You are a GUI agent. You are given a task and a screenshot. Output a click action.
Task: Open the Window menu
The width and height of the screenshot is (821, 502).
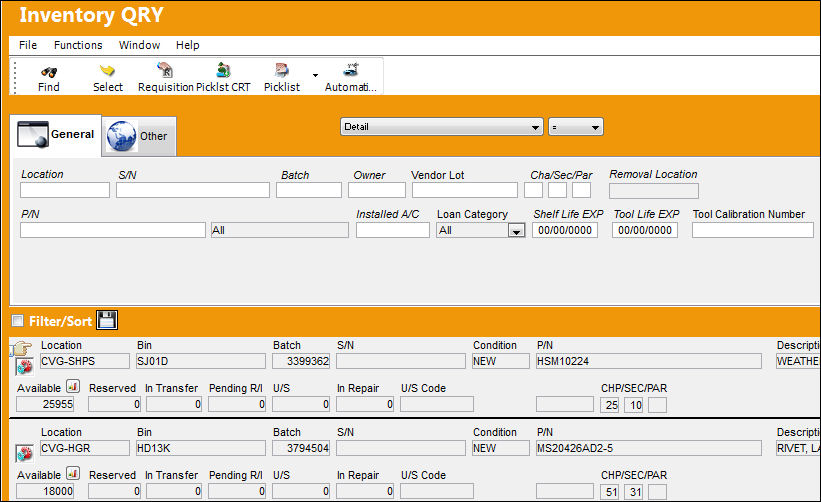(x=139, y=45)
